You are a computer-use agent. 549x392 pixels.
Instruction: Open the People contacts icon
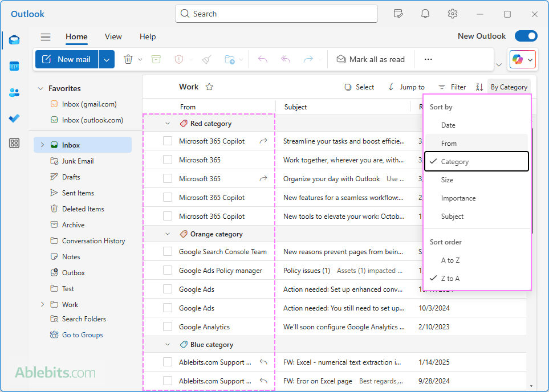[14, 92]
